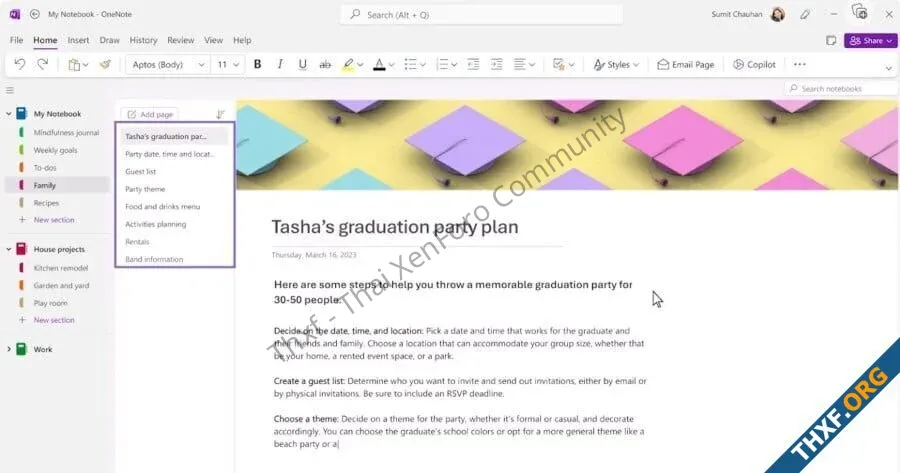Click the decrease indent icon
This screenshot has height=473, width=900.
coord(473,64)
